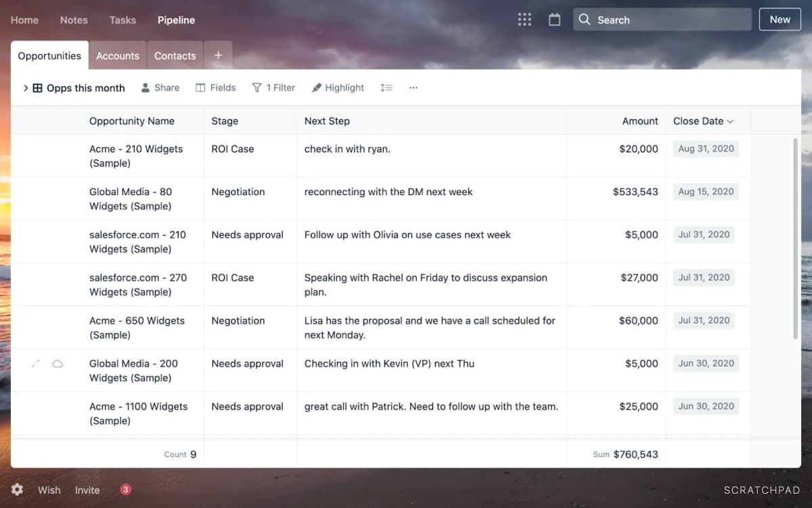Click the Stage column header
Viewport: 812px width, 508px height.
click(225, 121)
